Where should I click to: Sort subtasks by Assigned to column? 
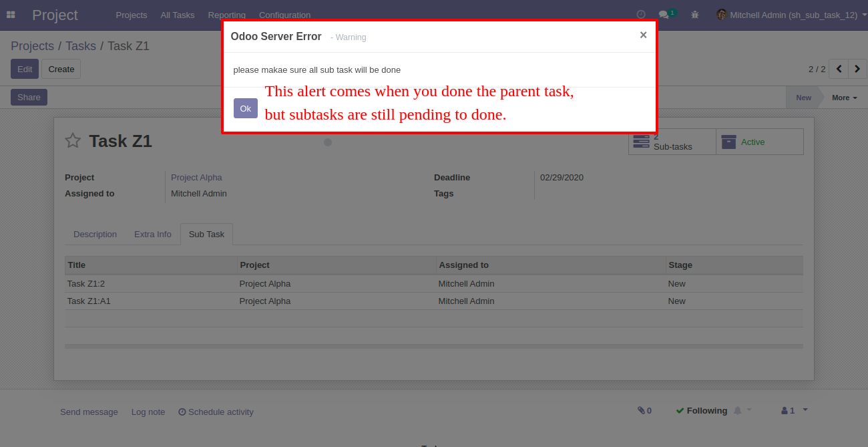pos(551,265)
